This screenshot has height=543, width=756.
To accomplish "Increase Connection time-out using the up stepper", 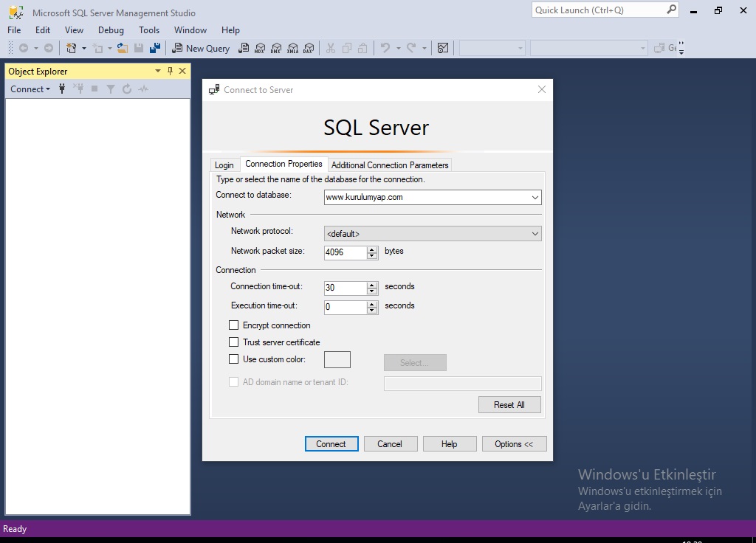I will tap(372, 283).
